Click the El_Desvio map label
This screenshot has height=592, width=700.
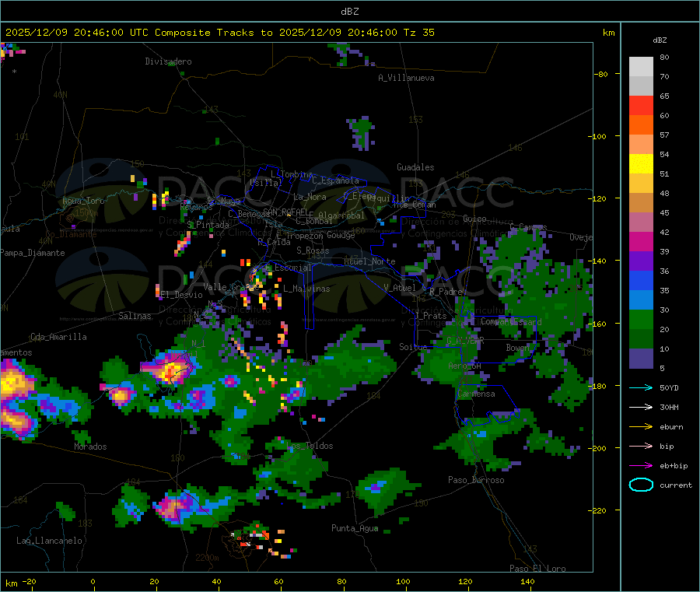coord(181,295)
